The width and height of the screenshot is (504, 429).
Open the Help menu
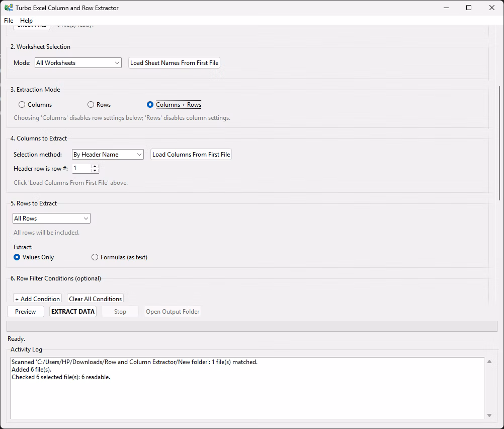[x=26, y=20]
